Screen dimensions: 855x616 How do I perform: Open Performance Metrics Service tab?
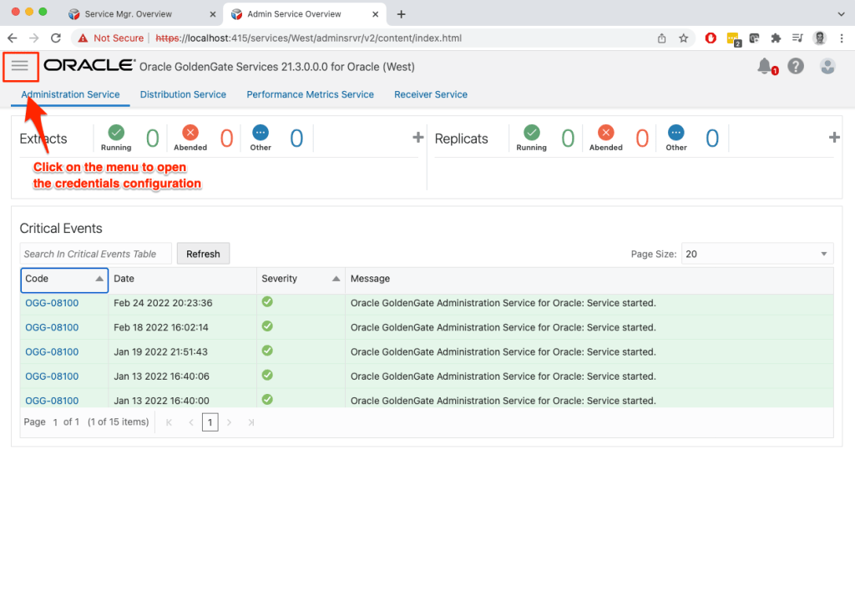[x=310, y=94]
